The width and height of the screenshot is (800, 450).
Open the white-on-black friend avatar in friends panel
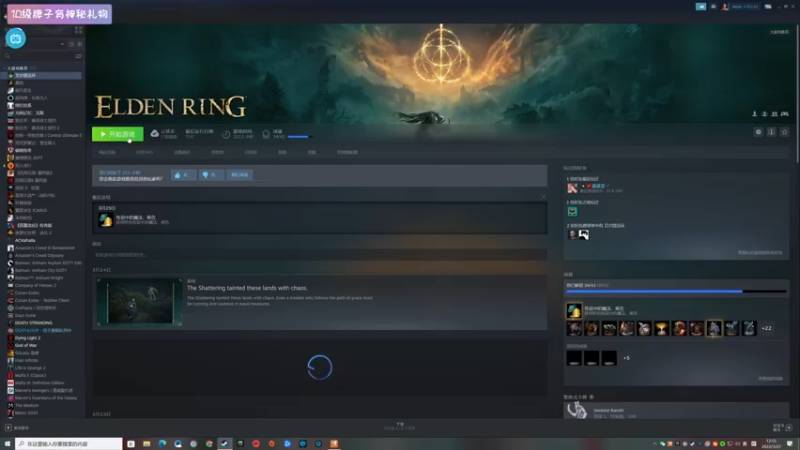point(584,235)
